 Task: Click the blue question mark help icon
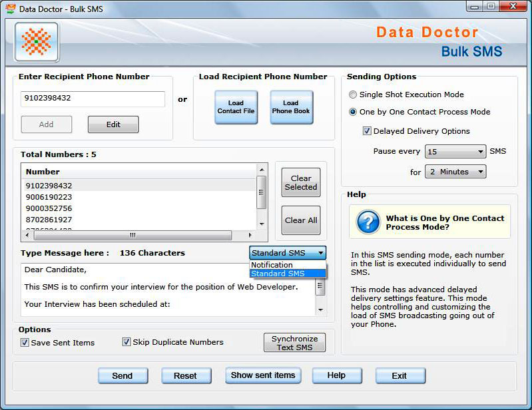(368, 222)
